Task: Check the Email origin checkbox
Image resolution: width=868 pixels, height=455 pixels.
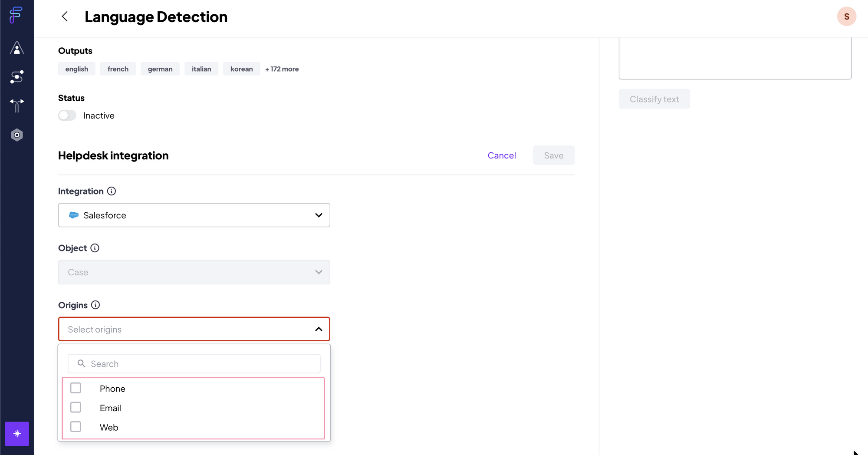Action: tap(76, 407)
